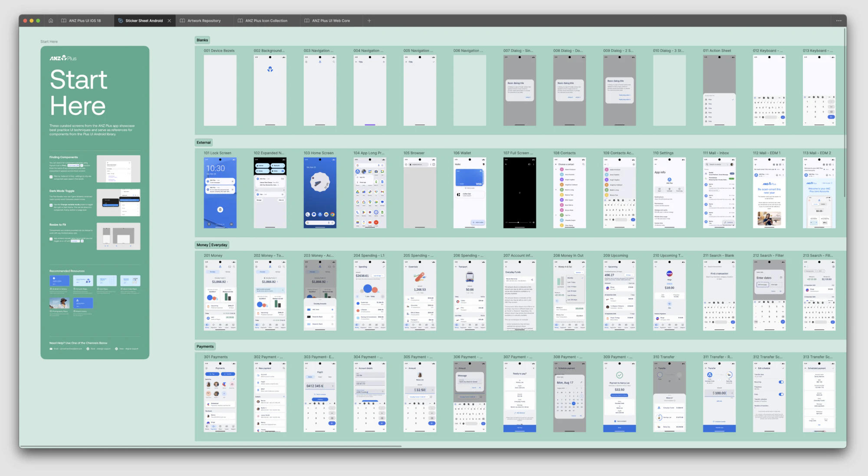The width and height of the screenshot is (868, 476).
Task: Select the 106 Wallet frame thumbnail
Action: [470, 193]
